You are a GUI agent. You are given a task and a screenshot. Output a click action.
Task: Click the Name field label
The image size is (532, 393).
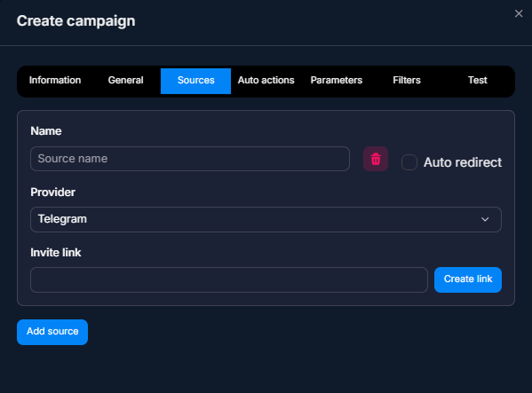(46, 131)
